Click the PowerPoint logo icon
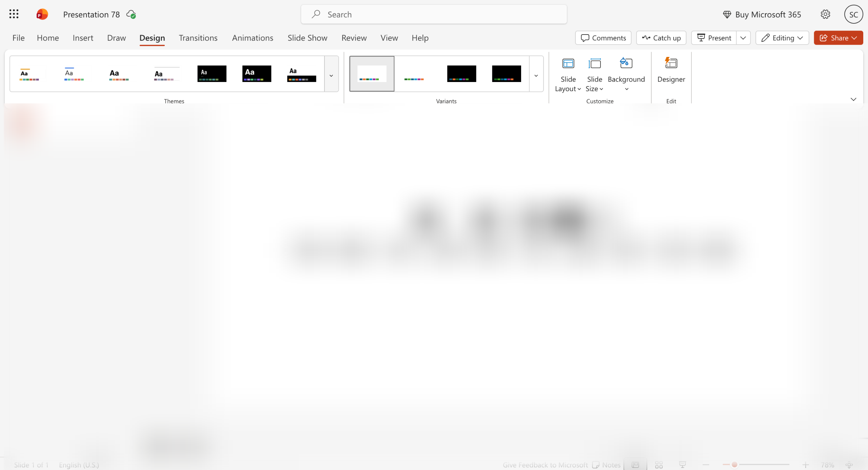 (42, 14)
